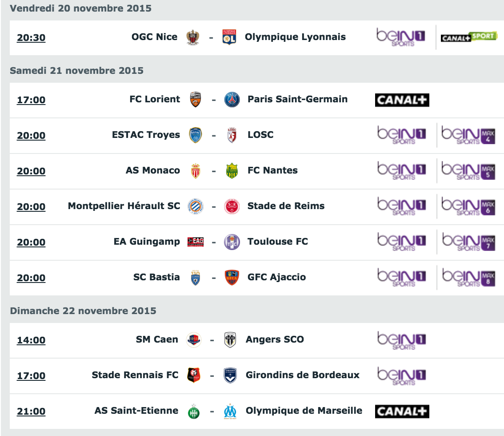Click the EA Guingamp EAG logo

196,242
